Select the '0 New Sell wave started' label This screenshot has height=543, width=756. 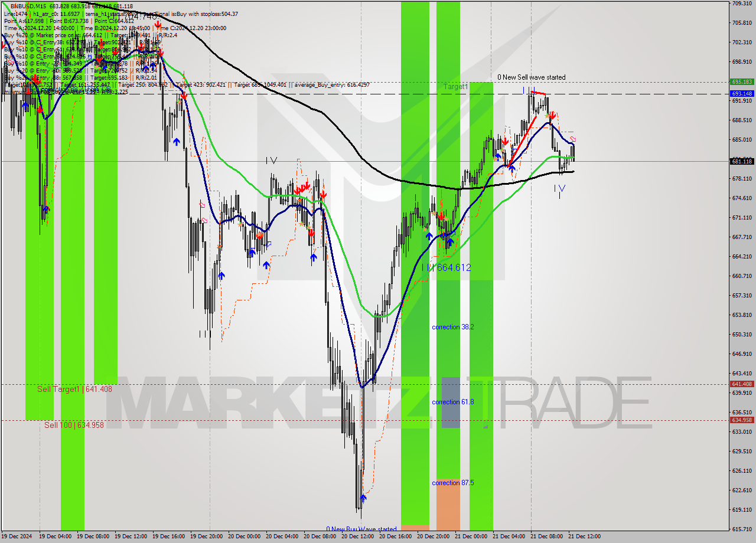coord(531,77)
